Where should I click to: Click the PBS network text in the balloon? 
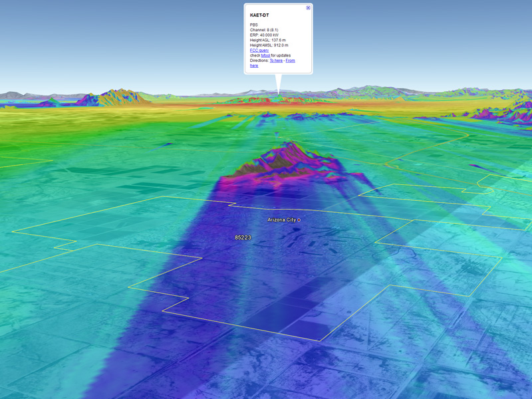click(253, 25)
